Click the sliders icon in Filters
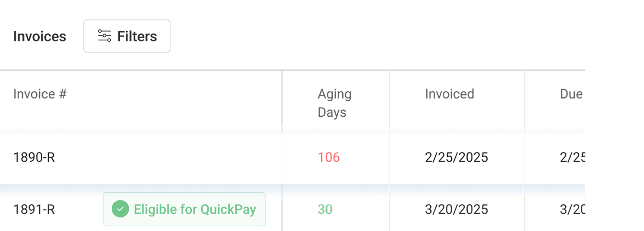Image resolution: width=644 pixels, height=231 pixels. click(x=104, y=36)
